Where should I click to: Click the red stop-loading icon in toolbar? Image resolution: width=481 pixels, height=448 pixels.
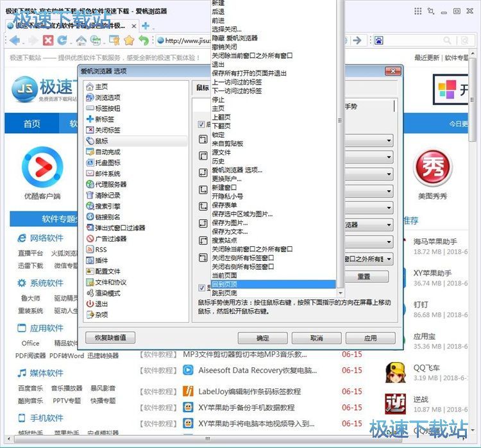pos(48,40)
